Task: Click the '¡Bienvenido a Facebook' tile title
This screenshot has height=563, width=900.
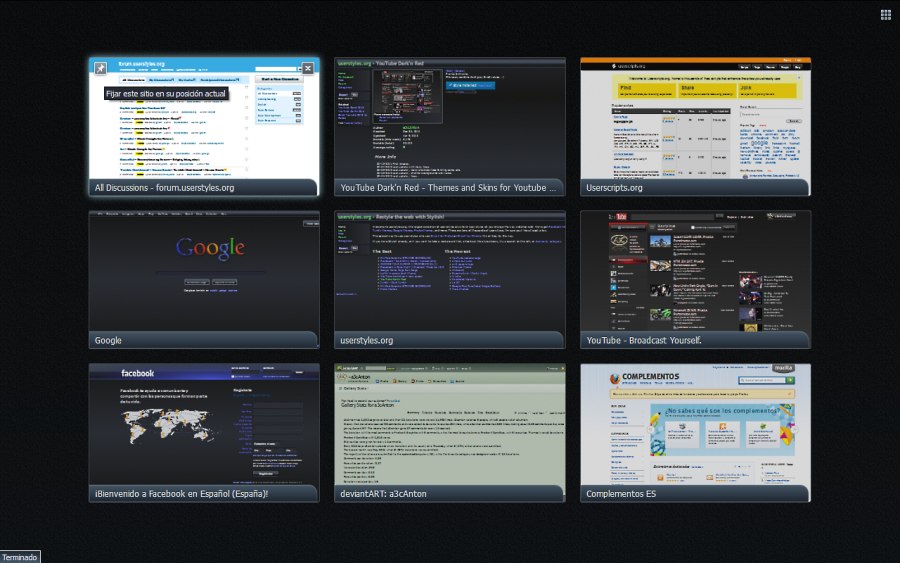Action: pos(181,494)
